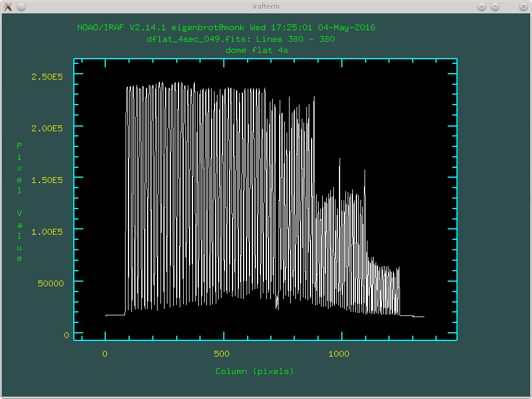Click the 'dome flat 4s' plot title
The image size is (532, 399).
tap(256, 50)
